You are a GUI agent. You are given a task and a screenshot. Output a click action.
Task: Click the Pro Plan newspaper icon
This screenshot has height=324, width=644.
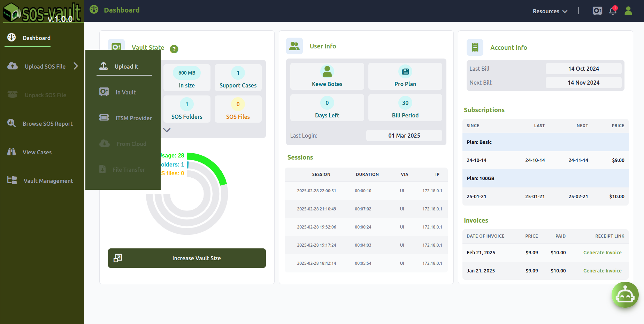(405, 71)
